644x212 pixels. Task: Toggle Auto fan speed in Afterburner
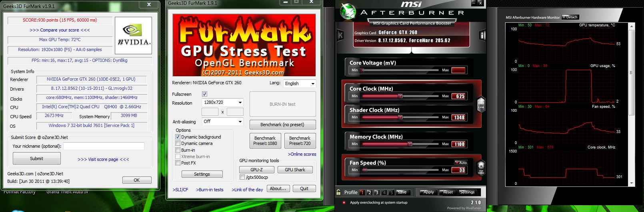coord(461,162)
